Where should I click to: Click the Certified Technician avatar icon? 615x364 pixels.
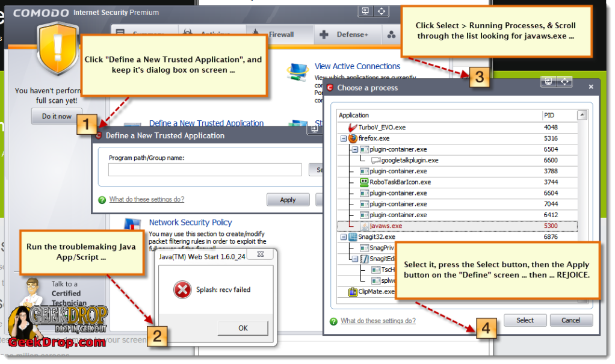(32, 292)
